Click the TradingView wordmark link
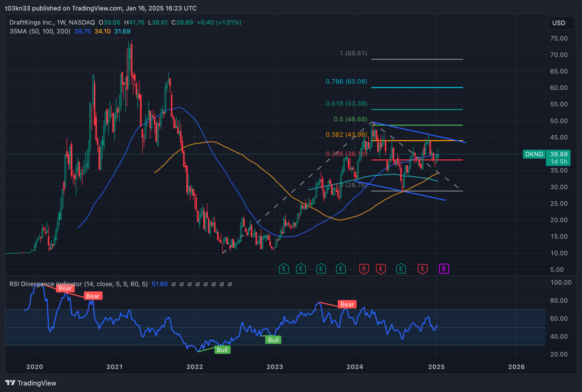The image size is (582, 392). point(37,383)
